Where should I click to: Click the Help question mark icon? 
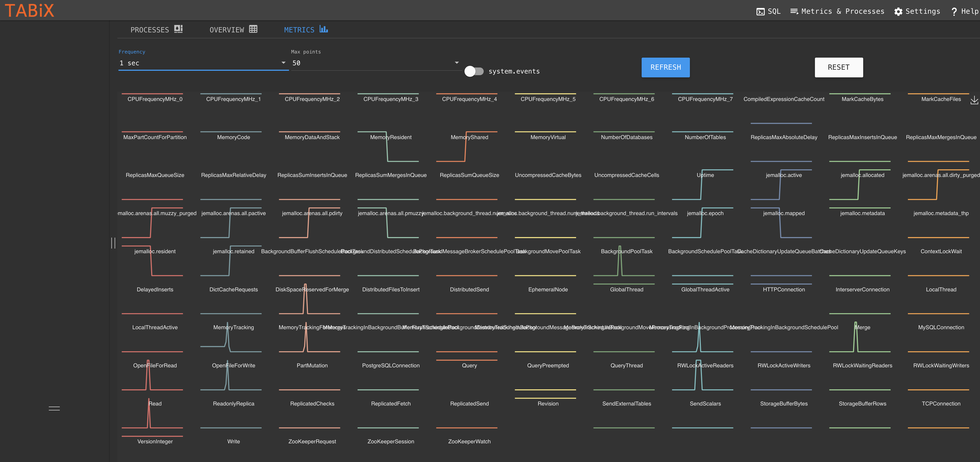[954, 12]
